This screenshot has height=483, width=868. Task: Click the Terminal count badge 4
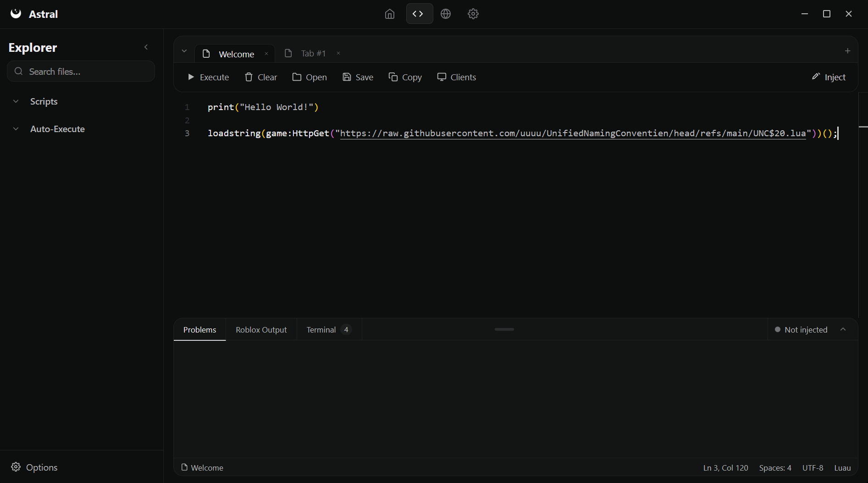pyautogui.click(x=346, y=330)
